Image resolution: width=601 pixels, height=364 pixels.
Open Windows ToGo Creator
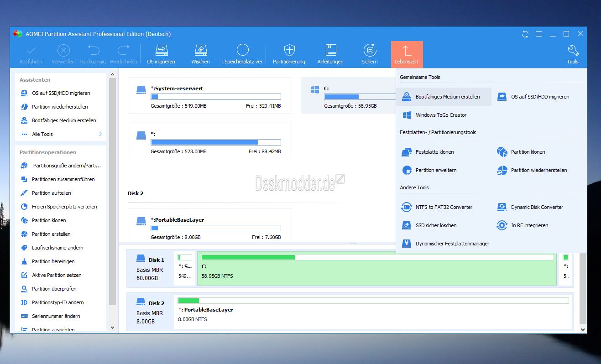[x=434, y=115]
